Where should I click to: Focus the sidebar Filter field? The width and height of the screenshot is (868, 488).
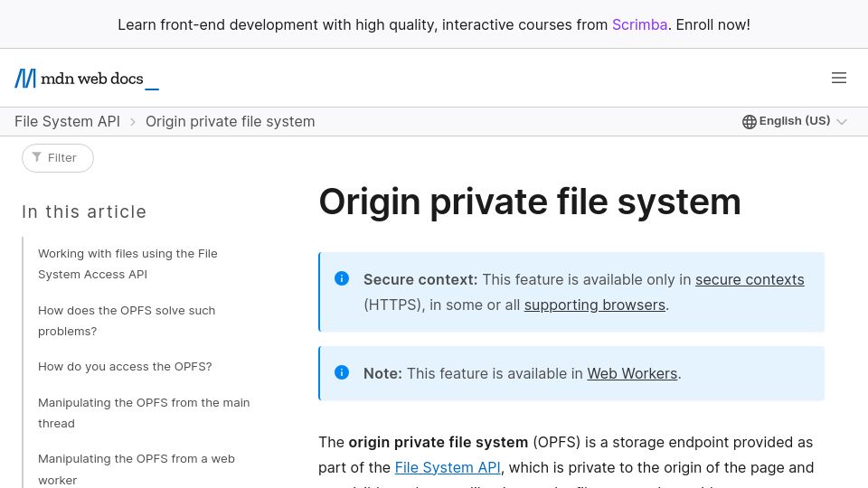click(x=58, y=158)
